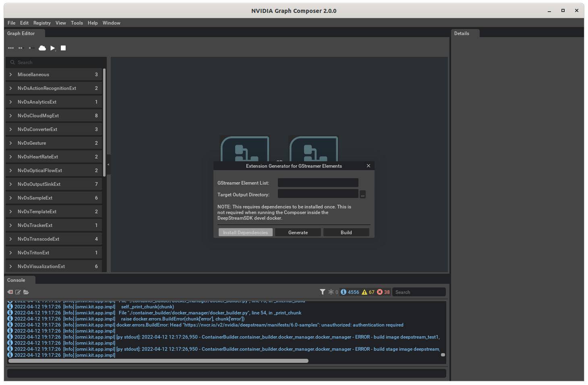Expand the NvDsTrackerExt category
This screenshot has width=588, height=385.
[10, 225]
